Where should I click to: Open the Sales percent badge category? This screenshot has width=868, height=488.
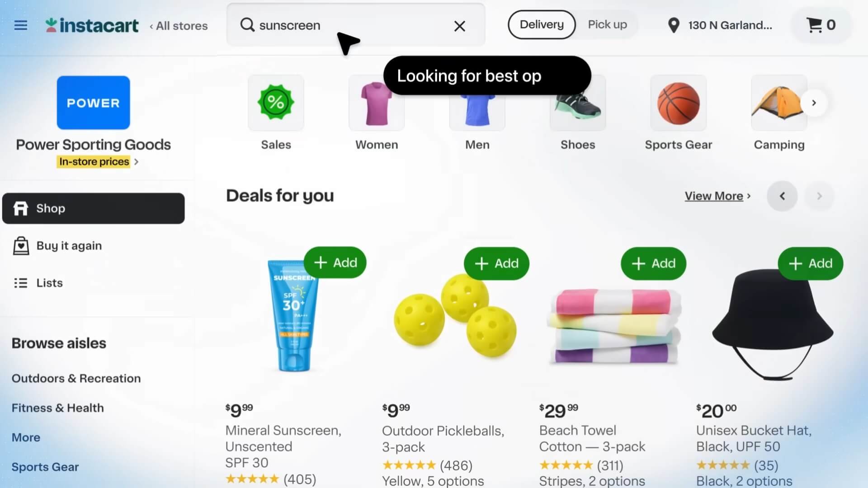276,103
